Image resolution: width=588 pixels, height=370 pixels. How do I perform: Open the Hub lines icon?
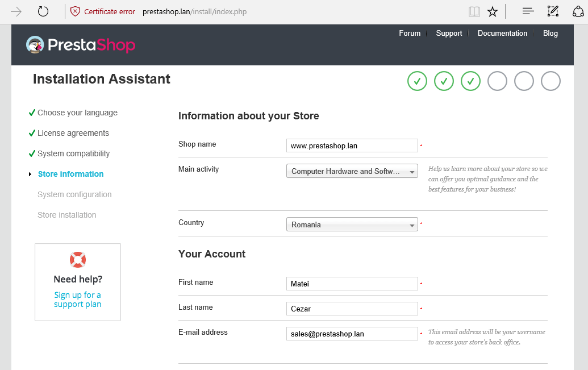click(528, 11)
